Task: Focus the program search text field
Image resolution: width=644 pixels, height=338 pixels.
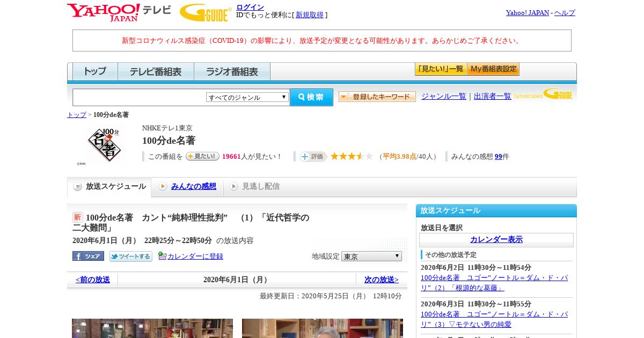Action: pos(140,97)
